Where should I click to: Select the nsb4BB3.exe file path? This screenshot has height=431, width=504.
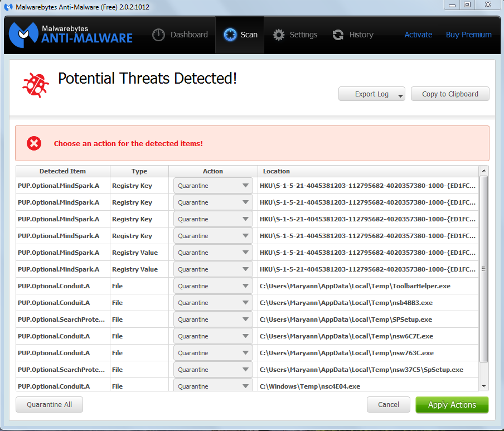(346, 302)
